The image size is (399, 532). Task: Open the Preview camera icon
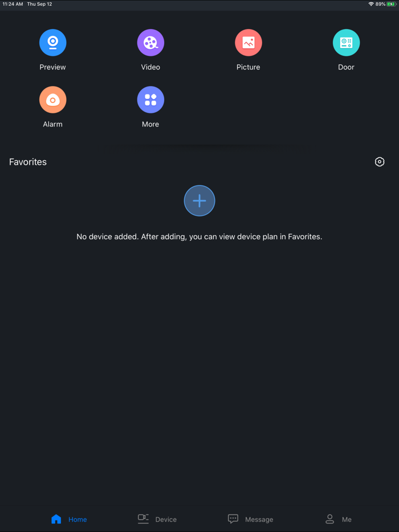(52, 43)
